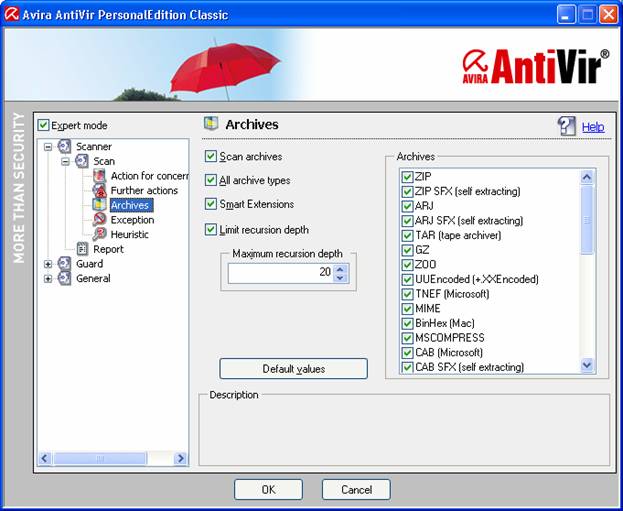Image resolution: width=623 pixels, height=511 pixels.
Task: Click the Exception tree icon
Action: [x=100, y=219]
